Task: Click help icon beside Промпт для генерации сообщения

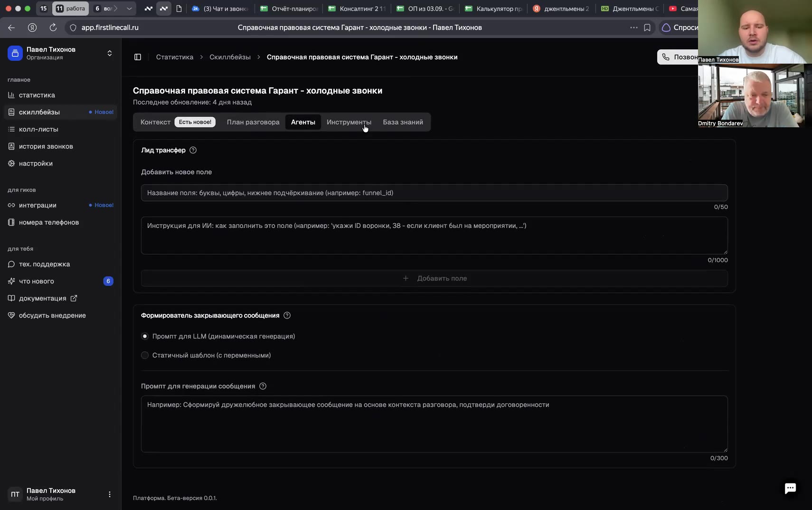Action: 263,386
